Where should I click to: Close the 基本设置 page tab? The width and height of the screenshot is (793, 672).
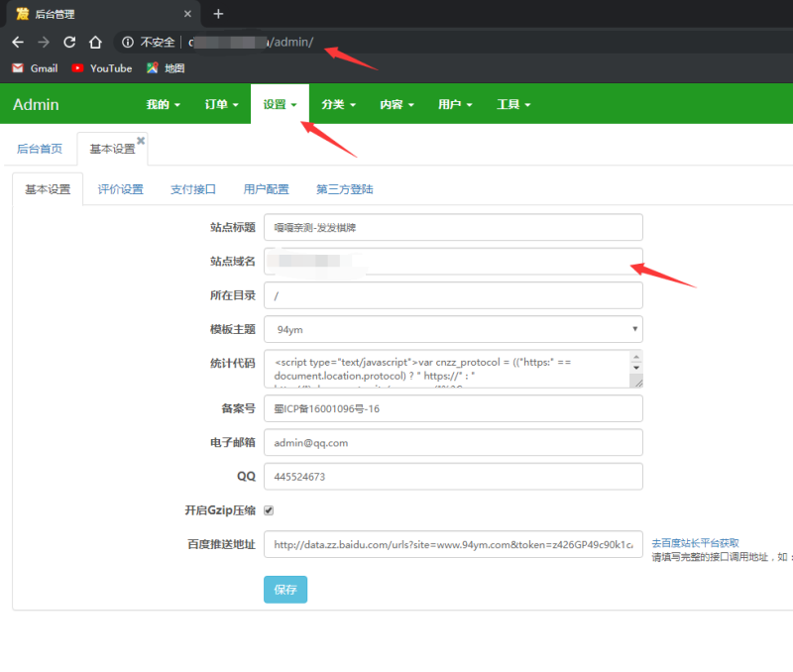tap(141, 140)
